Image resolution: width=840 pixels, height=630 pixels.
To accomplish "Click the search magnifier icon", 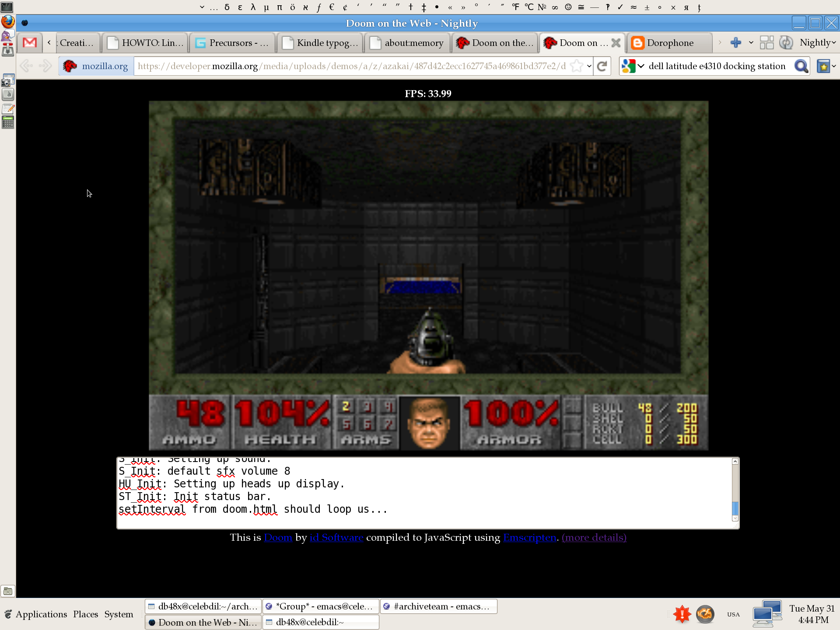I will click(x=801, y=66).
